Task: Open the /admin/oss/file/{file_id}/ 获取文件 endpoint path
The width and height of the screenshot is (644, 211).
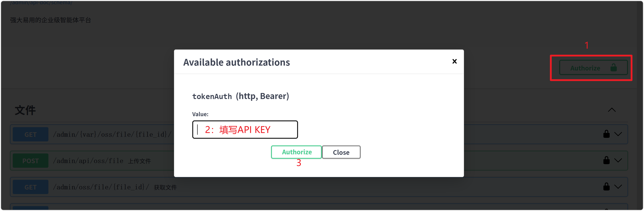Action: click(101, 187)
